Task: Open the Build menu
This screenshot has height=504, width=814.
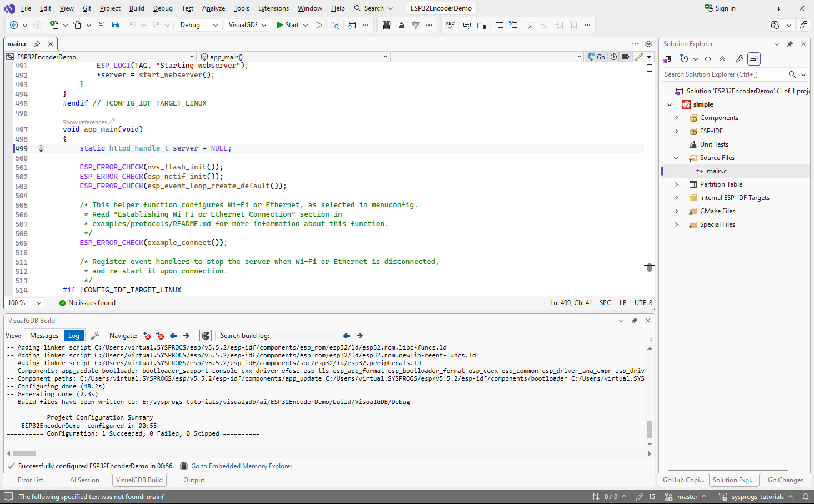Action: pyautogui.click(x=137, y=8)
